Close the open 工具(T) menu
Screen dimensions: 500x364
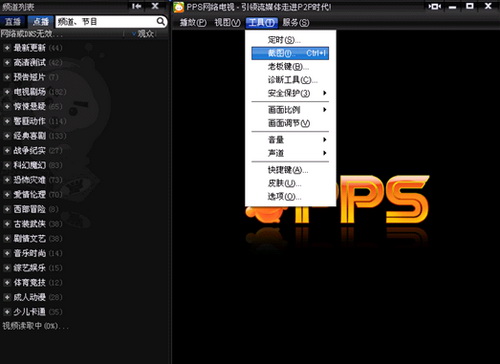coord(262,23)
